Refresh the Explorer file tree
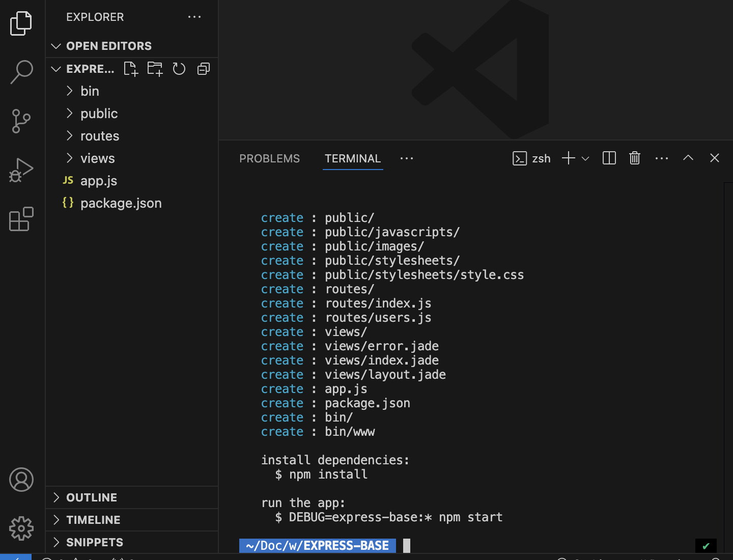Screen dimensions: 733x560 [179, 69]
